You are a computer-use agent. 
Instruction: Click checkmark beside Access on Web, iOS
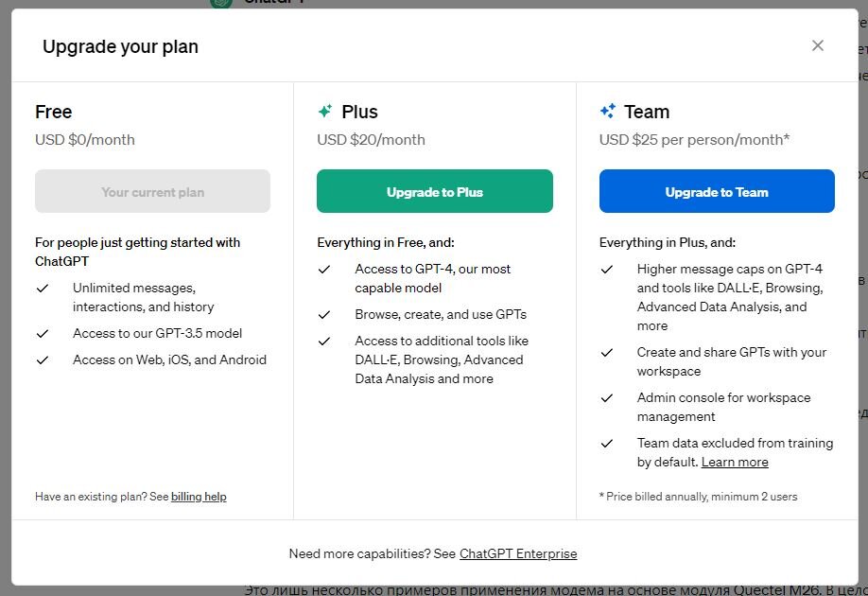[43, 360]
